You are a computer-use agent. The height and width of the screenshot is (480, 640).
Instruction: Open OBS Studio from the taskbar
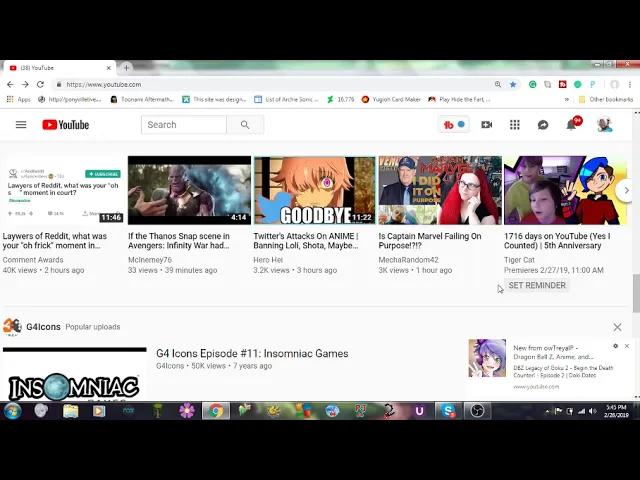coord(477,411)
